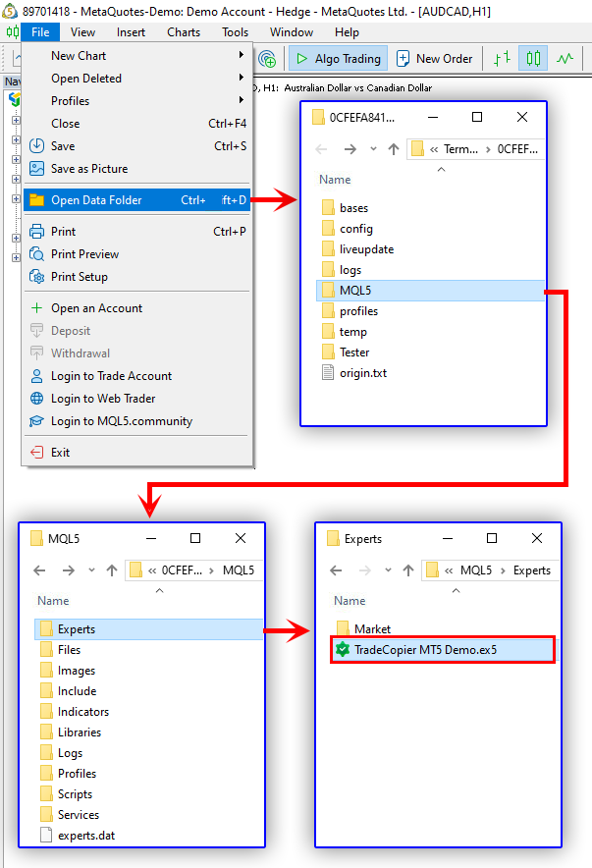Image resolution: width=592 pixels, height=868 pixels.
Task: Open the Tools menu
Action: coord(236,32)
